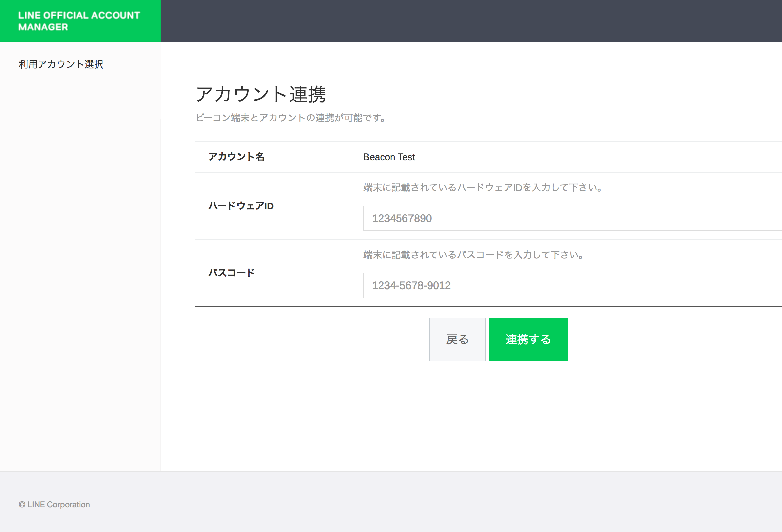Open 利用アカウント選択 in the sidebar
Viewport: 782px width, 532px height.
(x=61, y=64)
